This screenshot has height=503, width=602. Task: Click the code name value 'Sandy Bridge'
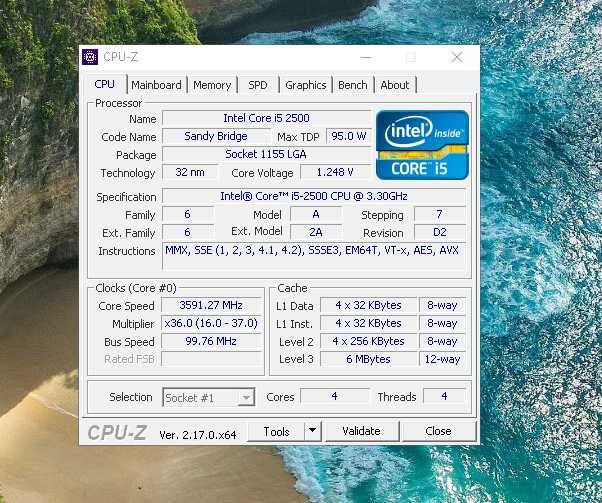pyautogui.click(x=216, y=136)
